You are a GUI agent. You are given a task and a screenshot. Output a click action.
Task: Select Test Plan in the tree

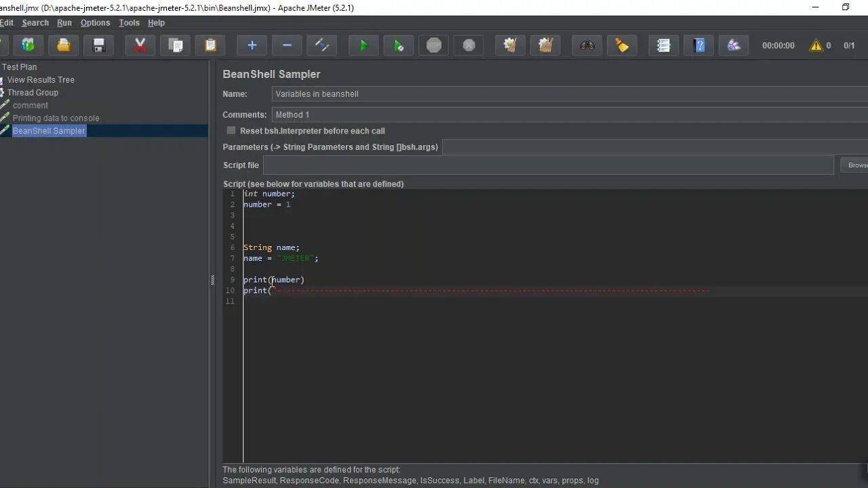[19, 67]
